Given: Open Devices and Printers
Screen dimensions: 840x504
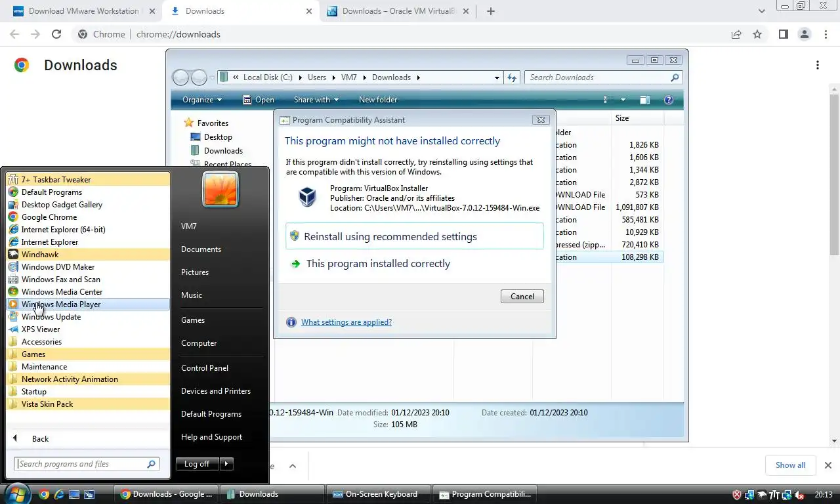Looking at the screenshot, I should [216, 391].
